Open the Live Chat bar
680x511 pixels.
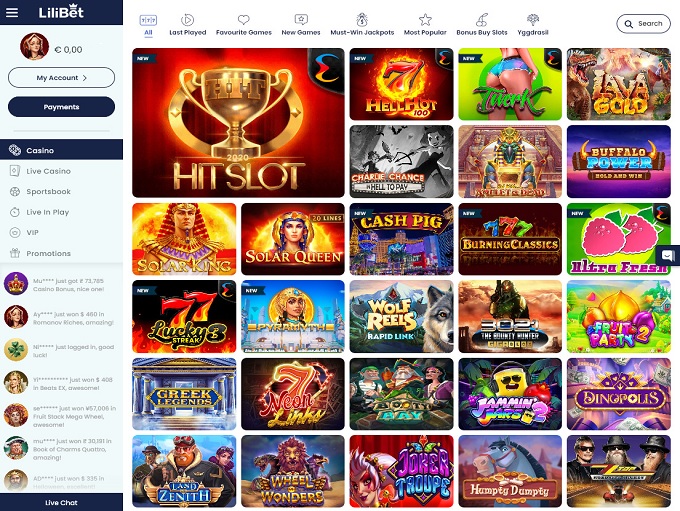[x=61, y=502]
